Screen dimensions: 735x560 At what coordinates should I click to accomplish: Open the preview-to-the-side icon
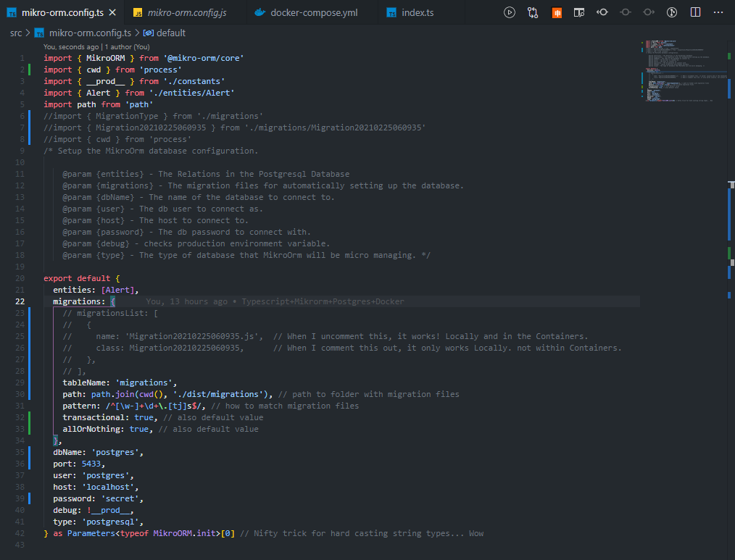579,12
